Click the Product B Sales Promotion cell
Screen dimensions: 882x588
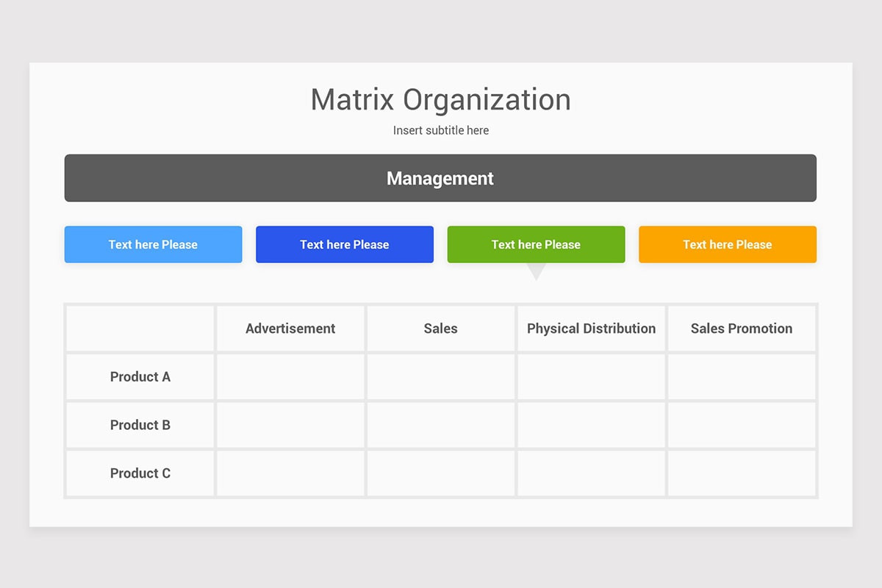coord(742,425)
